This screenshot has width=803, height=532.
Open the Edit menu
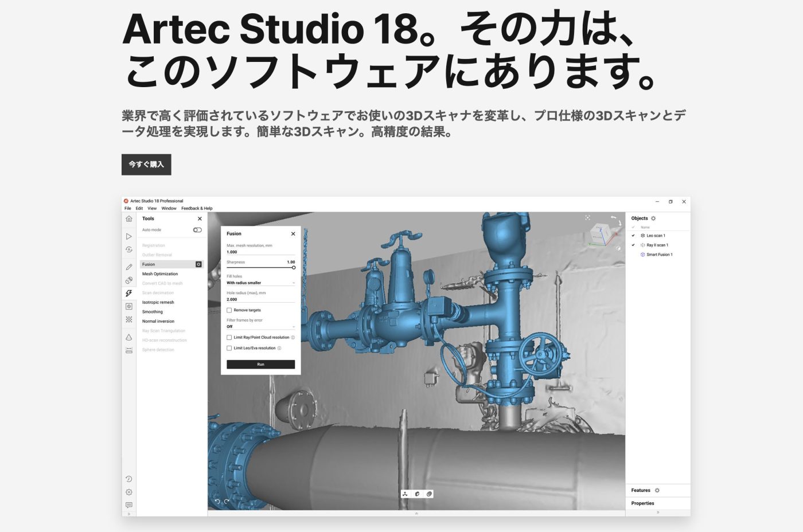pyautogui.click(x=139, y=209)
